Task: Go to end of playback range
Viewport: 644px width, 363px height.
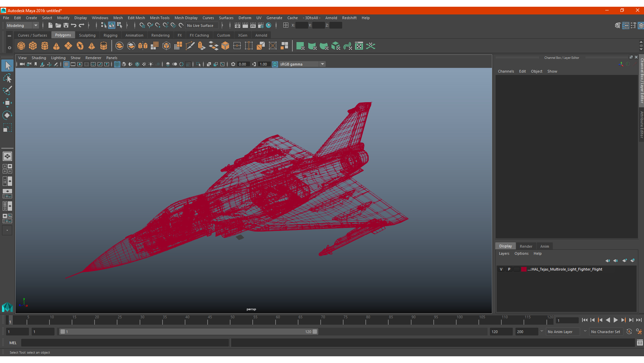Action: coord(639,320)
